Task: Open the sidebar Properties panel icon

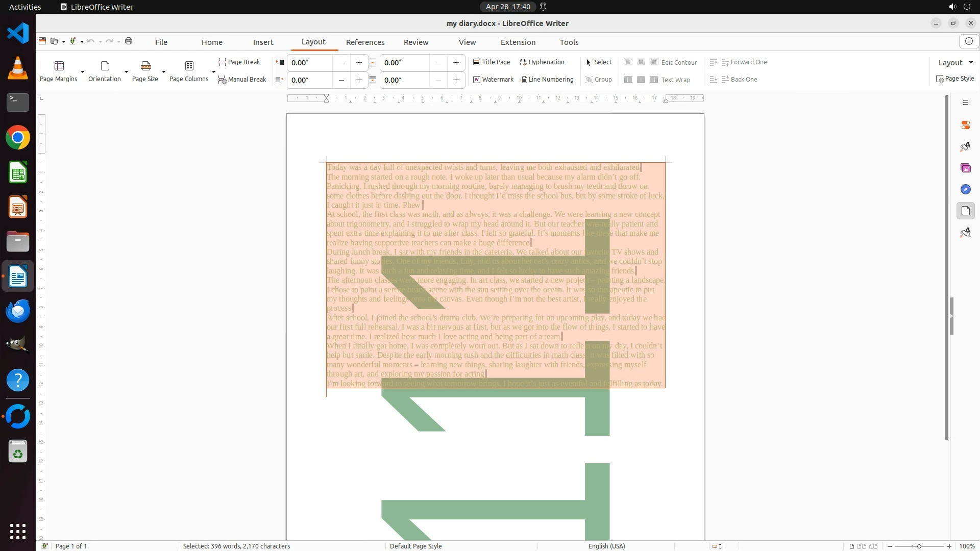Action: [965, 125]
